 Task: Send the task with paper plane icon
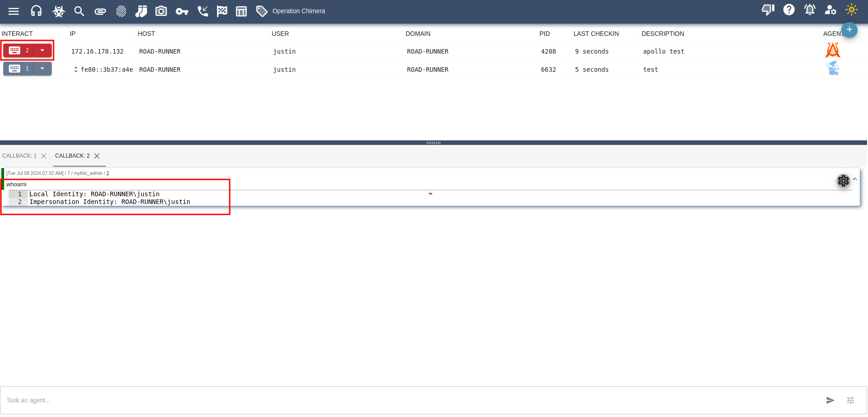click(830, 400)
